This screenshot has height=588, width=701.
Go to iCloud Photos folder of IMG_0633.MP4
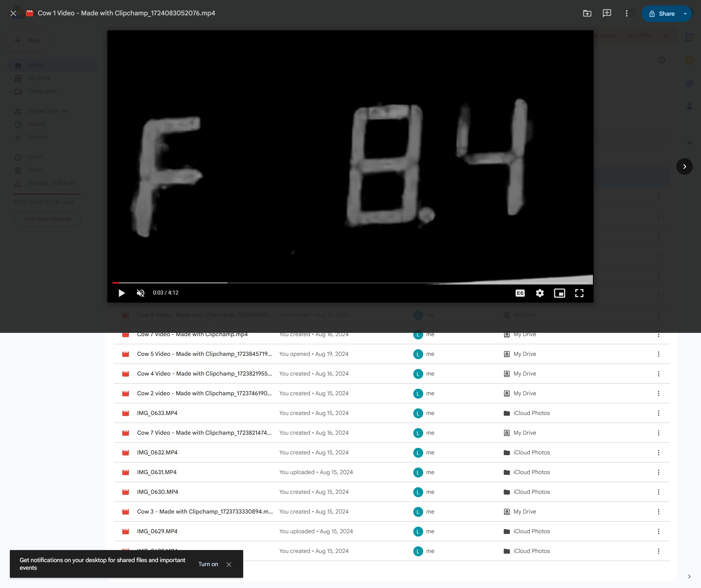coord(526,413)
